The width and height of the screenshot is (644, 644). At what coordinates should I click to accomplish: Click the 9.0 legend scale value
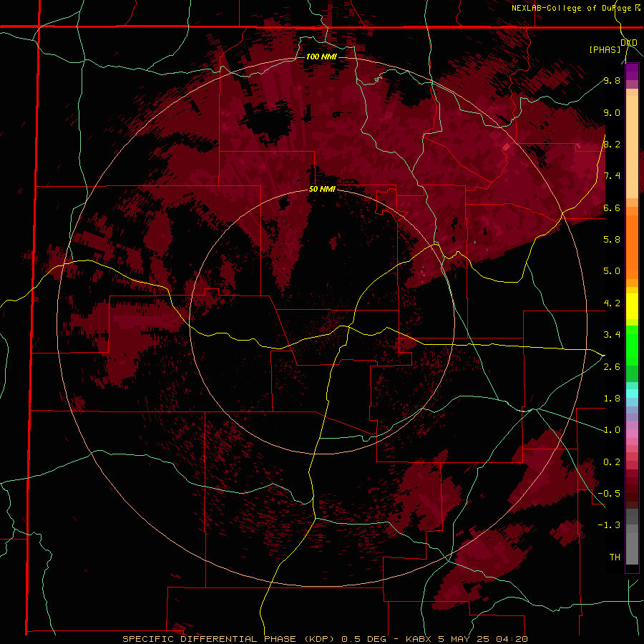pyautogui.click(x=612, y=112)
